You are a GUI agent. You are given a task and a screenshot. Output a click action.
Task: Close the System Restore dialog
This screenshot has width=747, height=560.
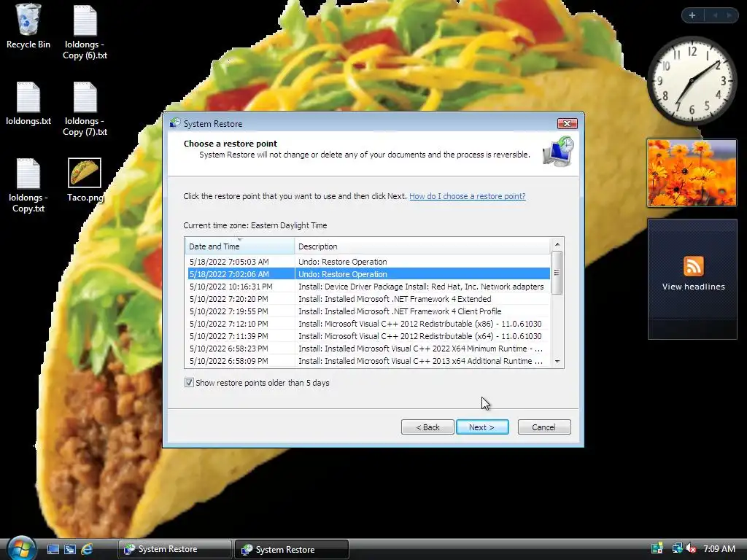point(567,123)
